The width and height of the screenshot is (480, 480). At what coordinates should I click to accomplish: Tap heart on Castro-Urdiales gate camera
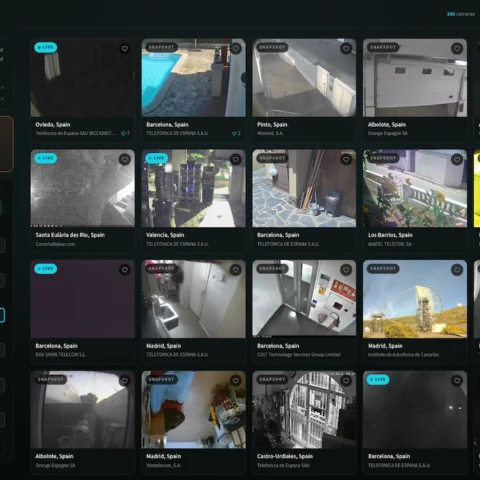pyautogui.click(x=346, y=381)
